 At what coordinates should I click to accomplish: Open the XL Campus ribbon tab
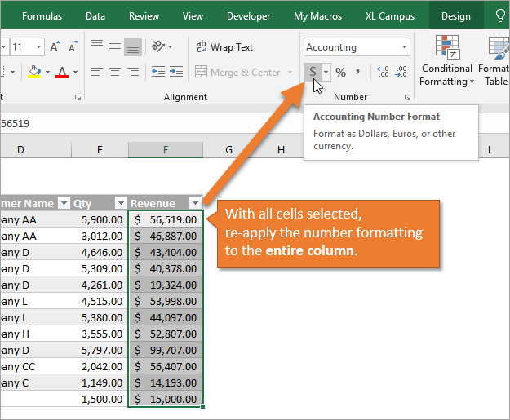pos(389,16)
